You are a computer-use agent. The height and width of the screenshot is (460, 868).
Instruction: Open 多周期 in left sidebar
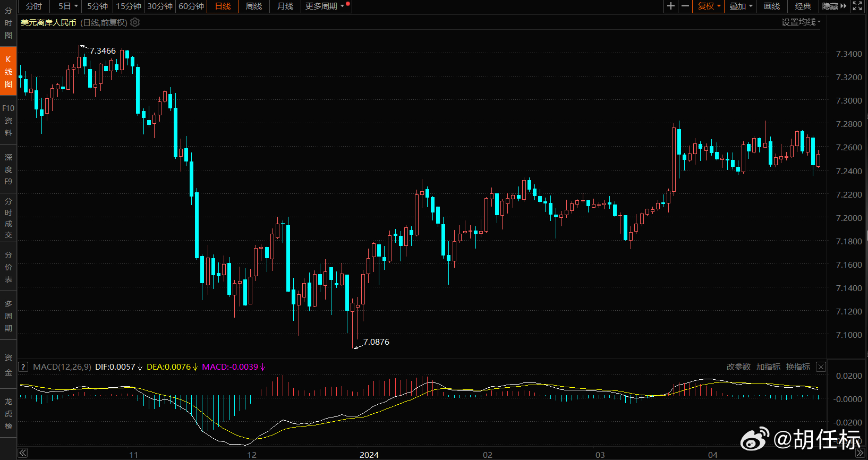click(x=8, y=316)
